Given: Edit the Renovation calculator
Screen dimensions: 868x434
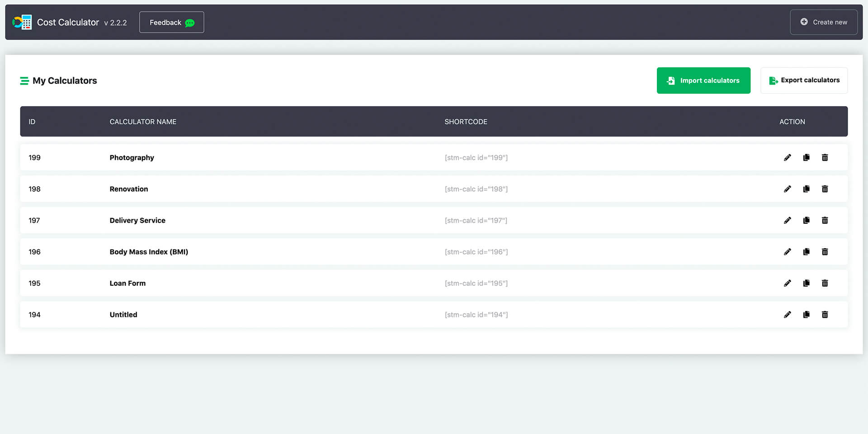Looking at the screenshot, I should coord(788,189).
